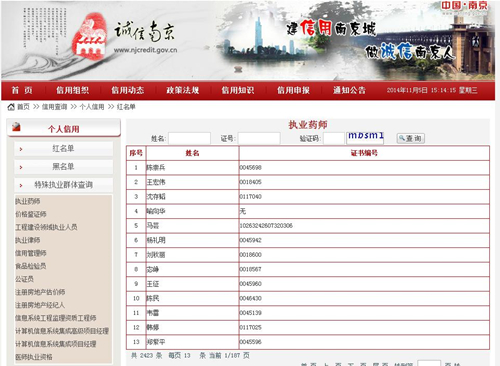Click the name cell in row 2

point(192,182)
